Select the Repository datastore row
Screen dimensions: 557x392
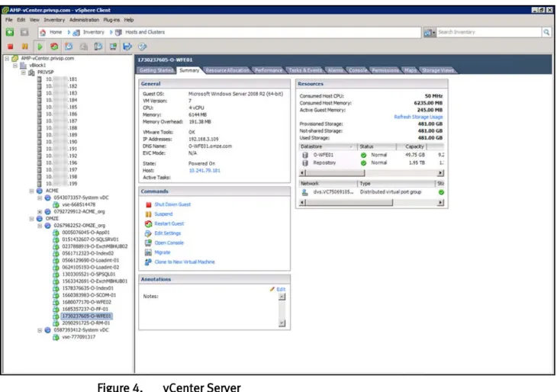point(372,162)
